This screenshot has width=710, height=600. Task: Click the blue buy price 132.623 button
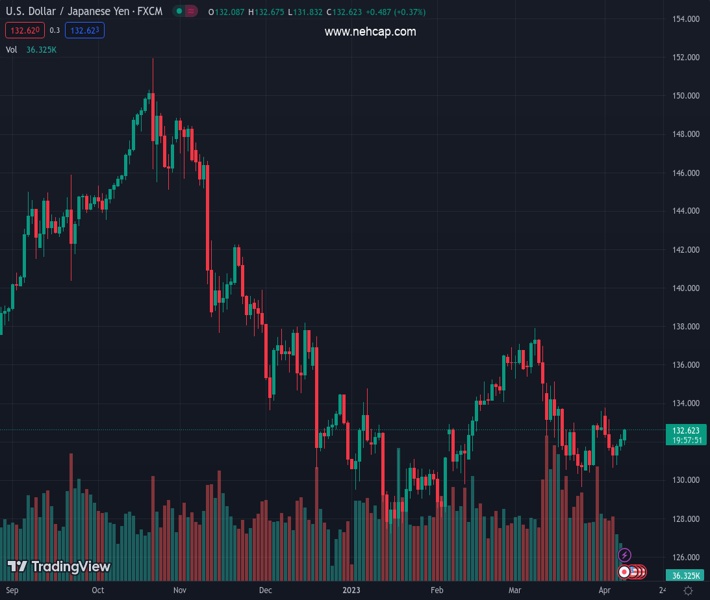click(x=86, y=30)
